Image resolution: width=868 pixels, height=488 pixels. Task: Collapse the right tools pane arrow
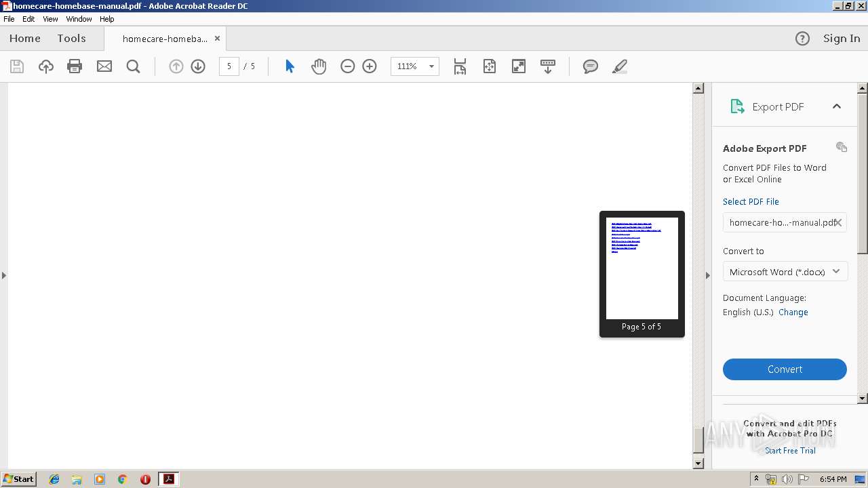coord(707,275)
